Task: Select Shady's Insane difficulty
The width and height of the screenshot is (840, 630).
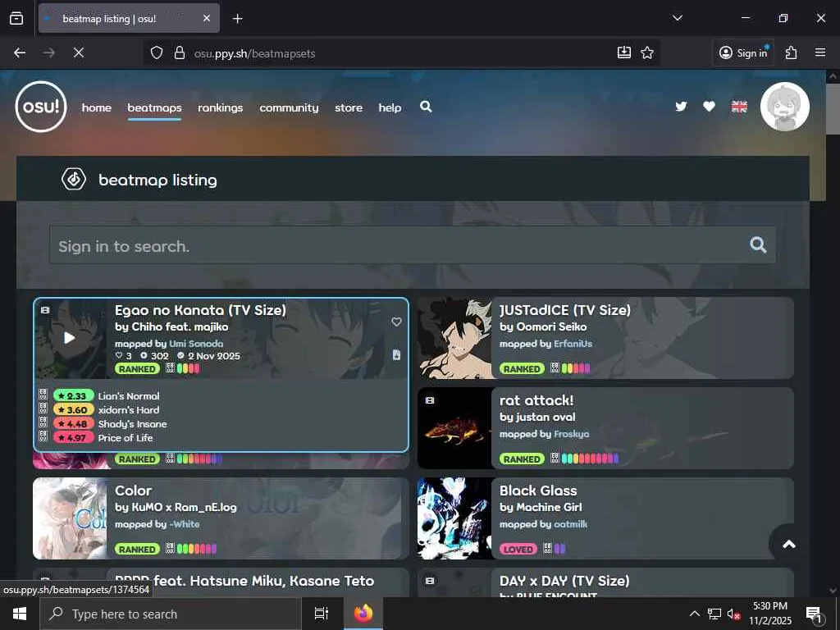Action: 132,424
